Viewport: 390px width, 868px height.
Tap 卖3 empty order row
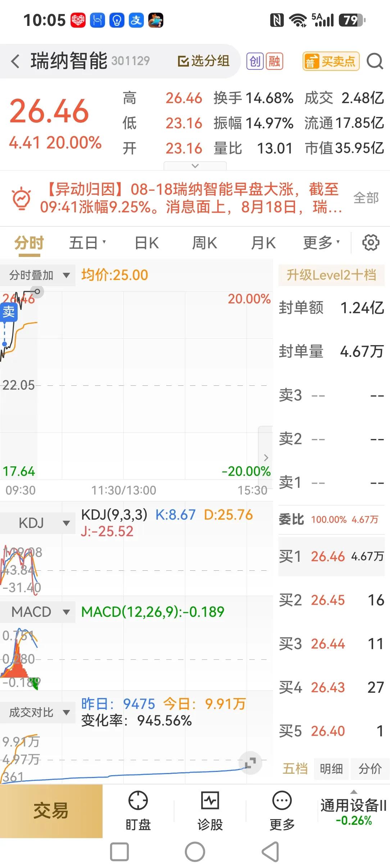(331, 395)
